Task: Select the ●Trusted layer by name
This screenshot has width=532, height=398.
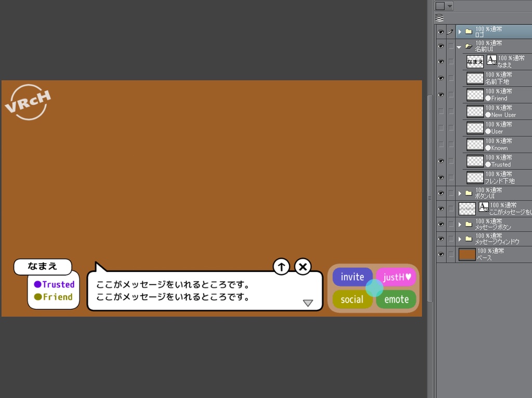Action: tap(498, 165)
